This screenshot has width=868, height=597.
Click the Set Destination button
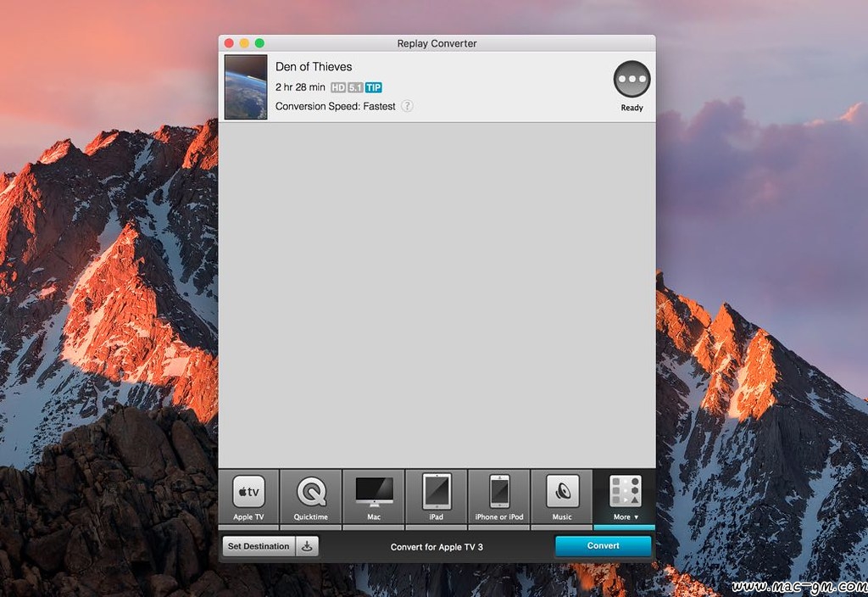(x=259, y=546)
